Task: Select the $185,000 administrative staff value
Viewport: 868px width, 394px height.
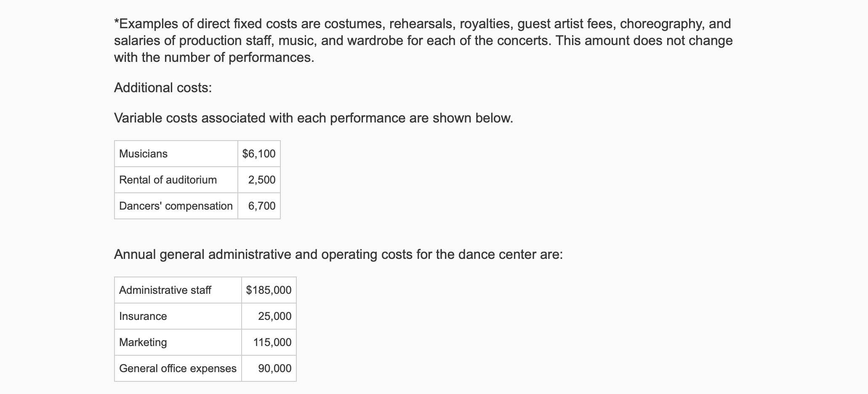Action: pyautogui.click(x=269, y=290)
